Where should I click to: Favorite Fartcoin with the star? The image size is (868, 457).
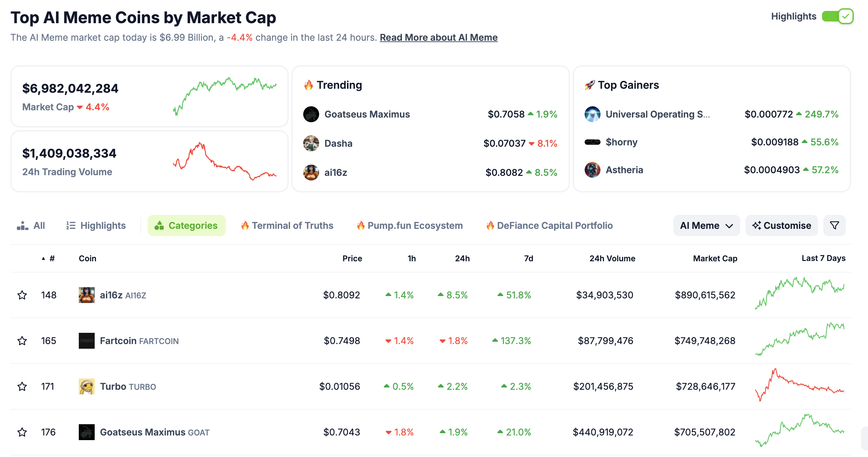[22, 340]
